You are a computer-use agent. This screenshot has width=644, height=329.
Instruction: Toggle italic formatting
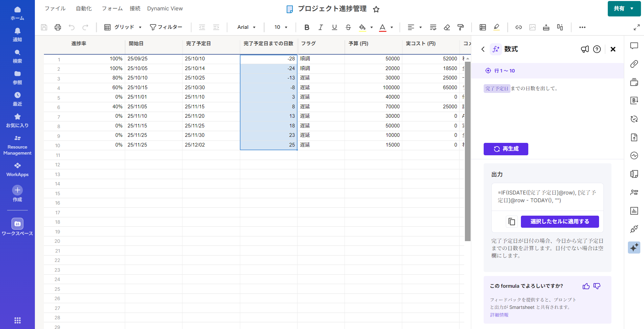321,28
